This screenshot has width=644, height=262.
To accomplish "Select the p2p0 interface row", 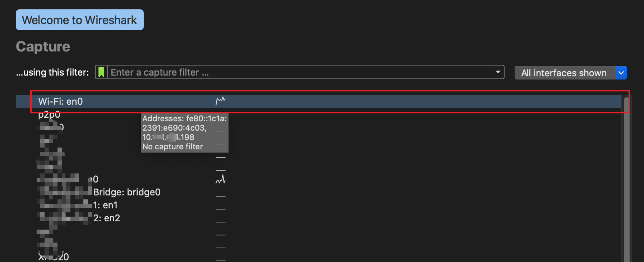I will 49,115.
